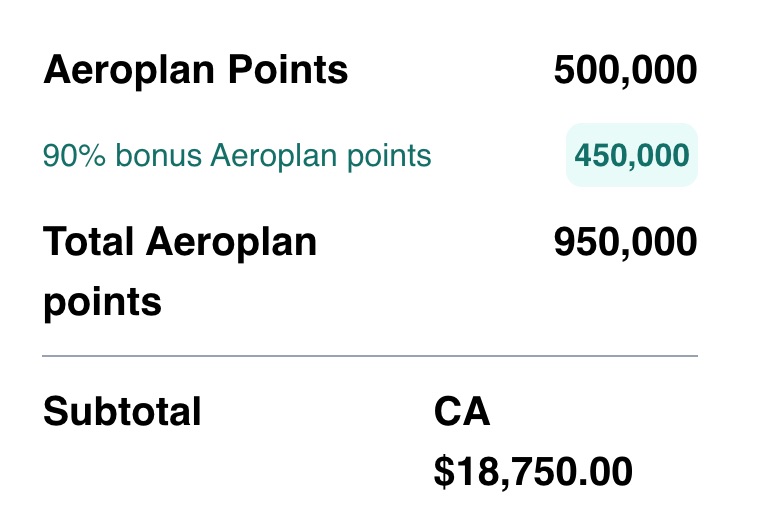This screenshot has height=524, width=758.
Task: Click the horizontal divider above Subtotal
Action: tap(370, 356)
